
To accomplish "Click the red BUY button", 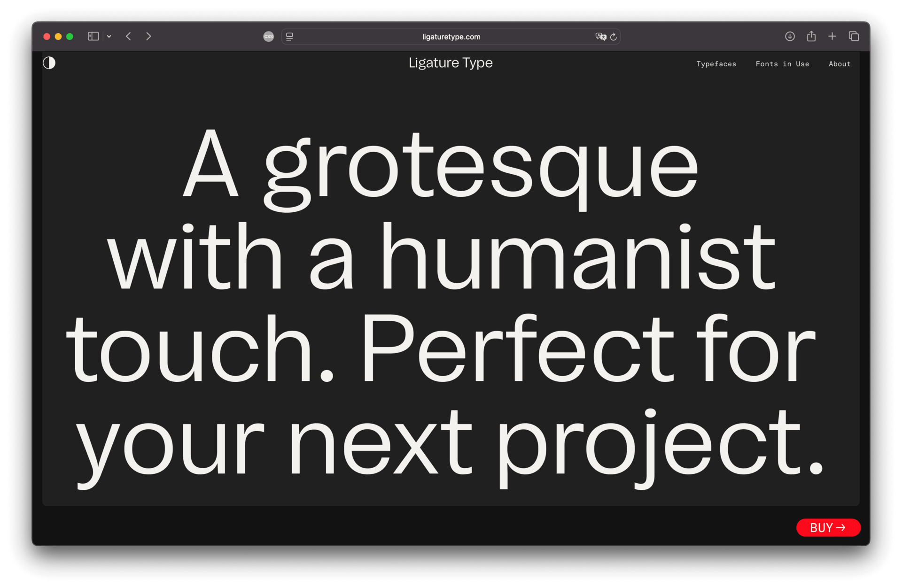I will tap(828, 527).
